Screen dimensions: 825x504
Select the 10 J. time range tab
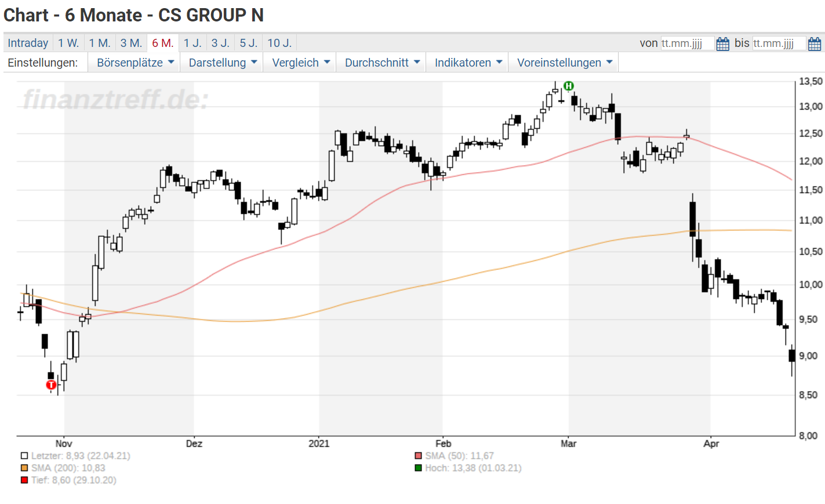coord(279,43)
